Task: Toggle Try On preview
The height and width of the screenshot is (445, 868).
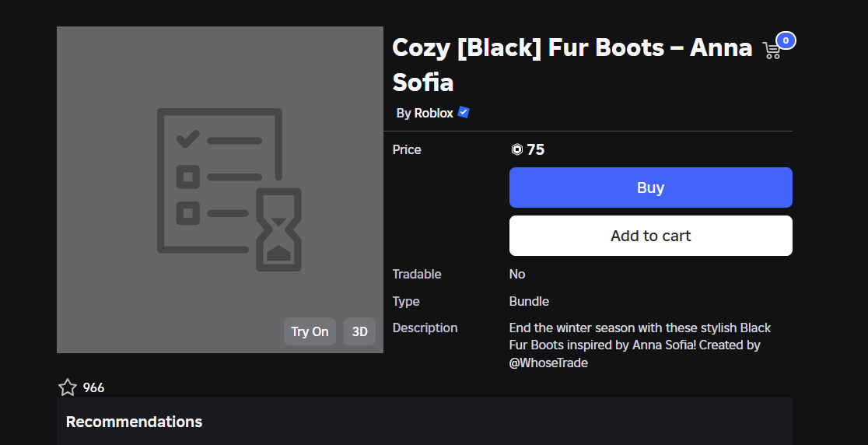Action: click(310, 331)
